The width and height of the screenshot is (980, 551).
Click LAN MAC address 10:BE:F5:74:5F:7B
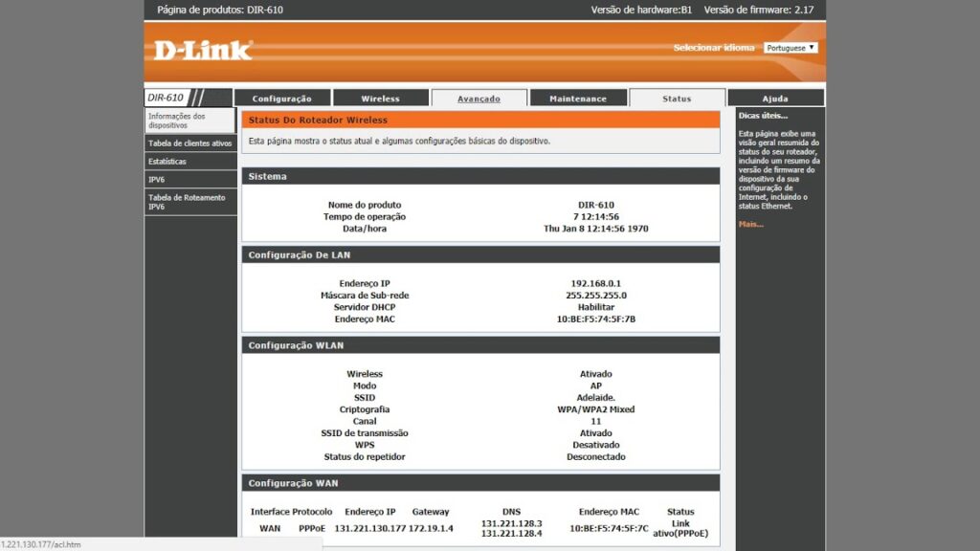(595, 320)
